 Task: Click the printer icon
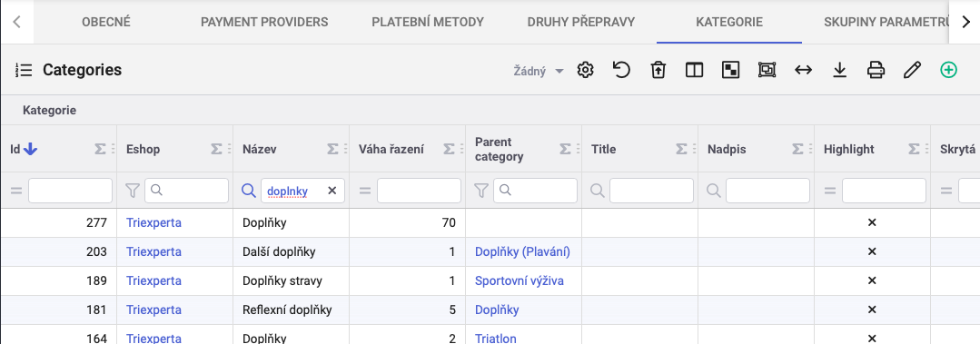click(876, 70)
